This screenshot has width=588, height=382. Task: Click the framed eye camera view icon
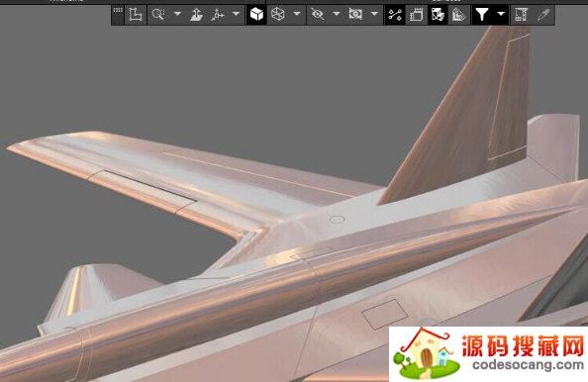click(355, 15)
